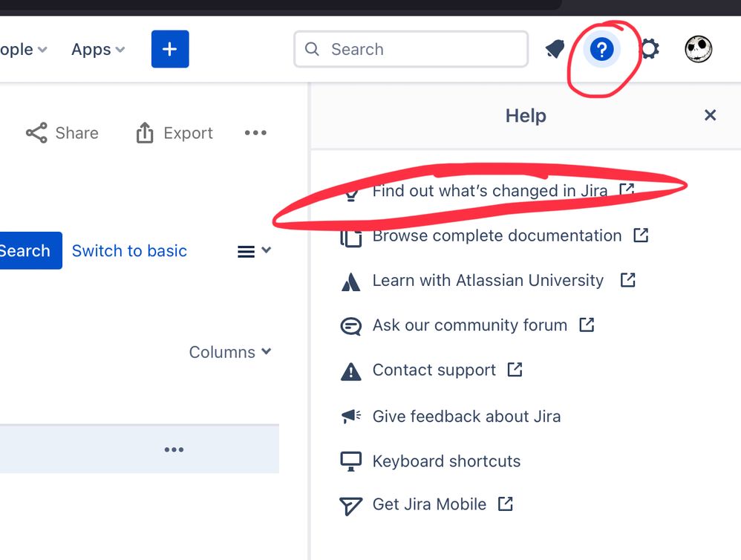
Task: Click the Share network icon
Action: coord(36,133)
